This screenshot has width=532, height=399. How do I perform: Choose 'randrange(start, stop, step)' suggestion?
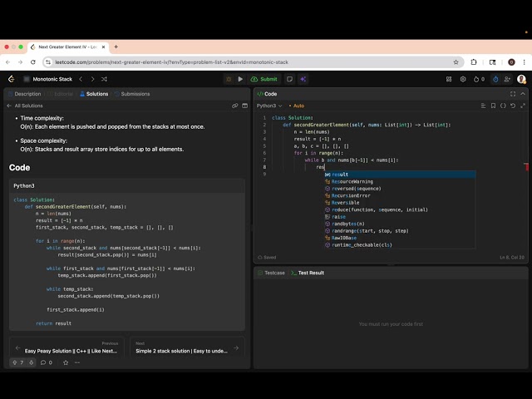coord(400,231)
